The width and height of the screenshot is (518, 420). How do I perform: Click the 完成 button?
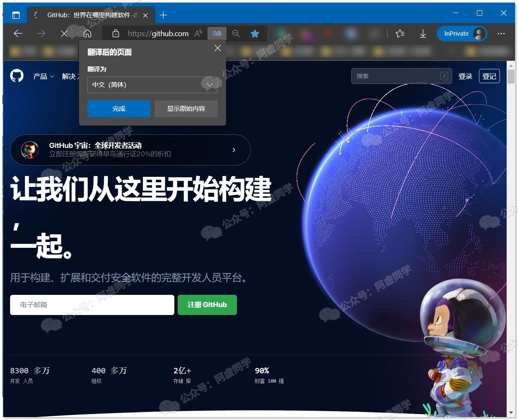(119, 109)
